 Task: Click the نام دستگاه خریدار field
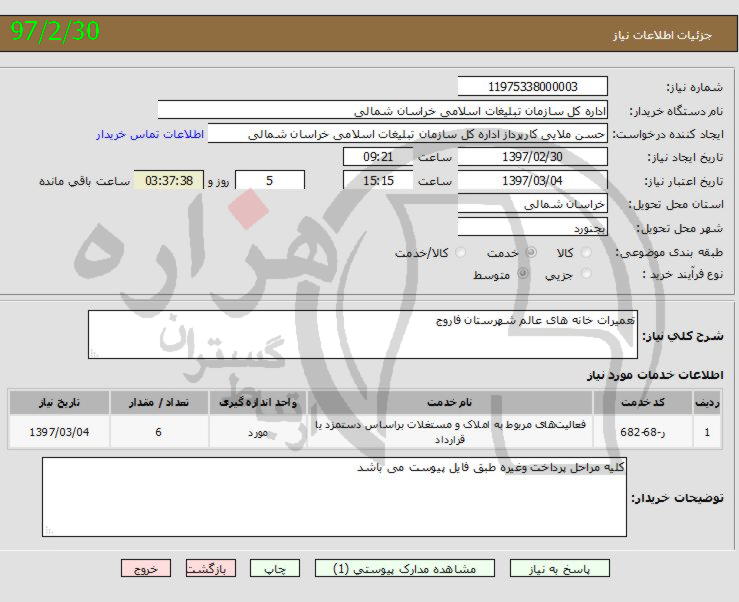click(383, 111)
